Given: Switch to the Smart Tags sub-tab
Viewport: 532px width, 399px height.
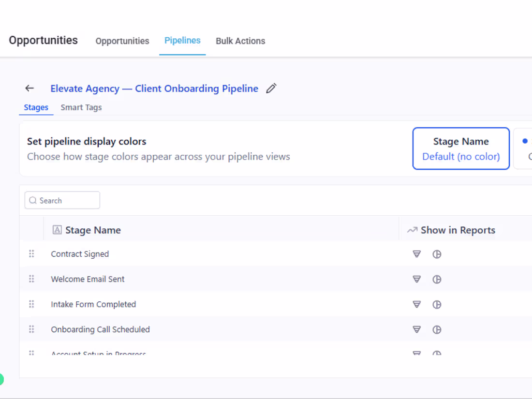Looking at the screenshot, I should coord(81,107).
